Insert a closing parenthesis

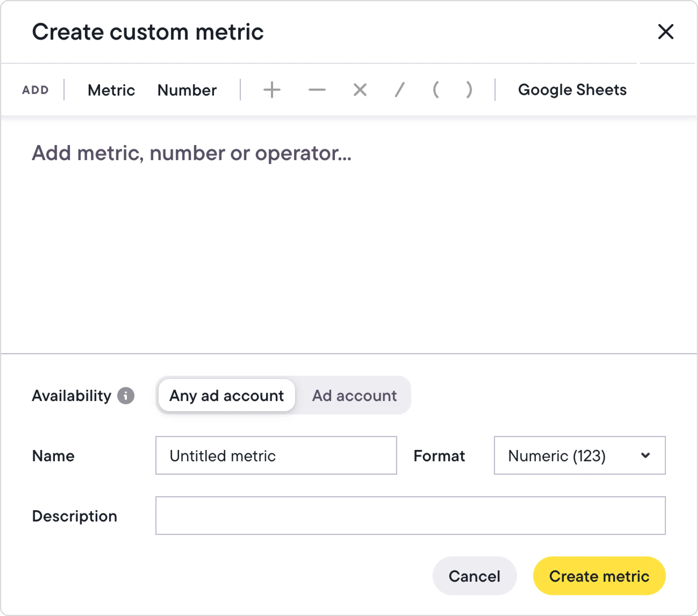coord(469,90)
